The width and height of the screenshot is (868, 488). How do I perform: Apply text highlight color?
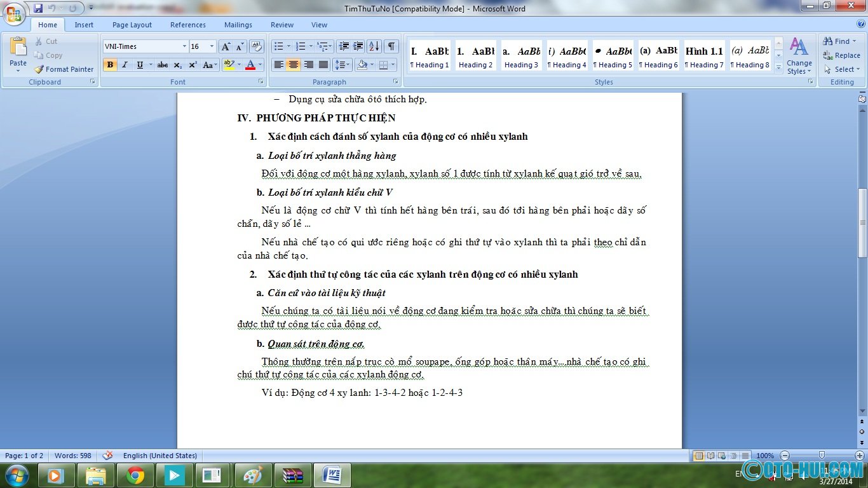click(229, 65)
